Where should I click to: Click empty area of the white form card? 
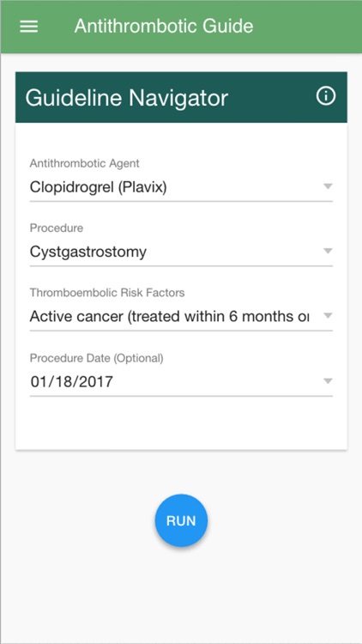pos(181,423)
